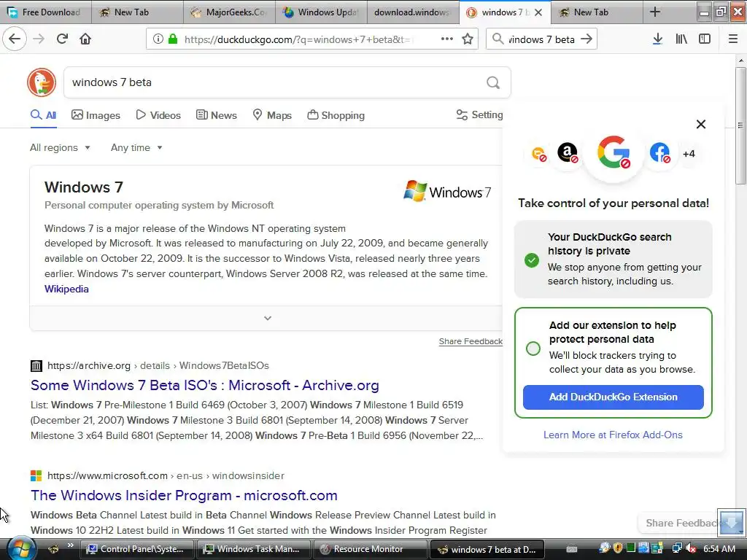Viewport: 747px width, 560px height.
Task: Go back with the browser back arrow
Action: pyautogui.click(x=15, y=39)
